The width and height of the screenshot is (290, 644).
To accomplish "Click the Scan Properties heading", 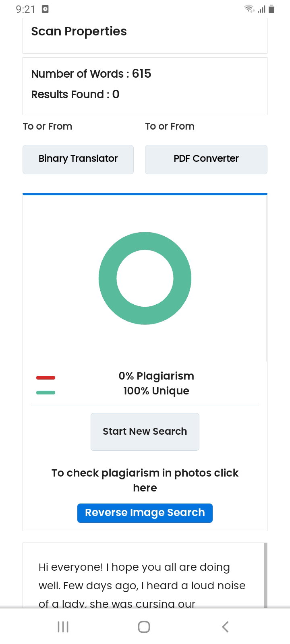I will coord(79,31).
